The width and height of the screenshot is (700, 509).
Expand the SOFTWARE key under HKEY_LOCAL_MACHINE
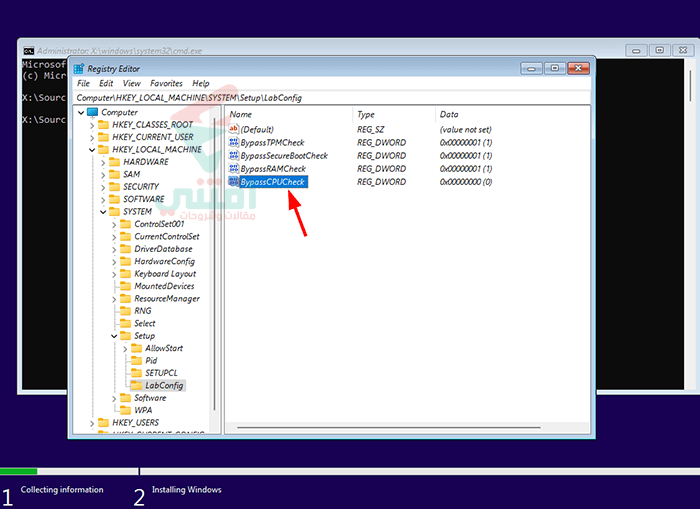(x=103, y=200)
